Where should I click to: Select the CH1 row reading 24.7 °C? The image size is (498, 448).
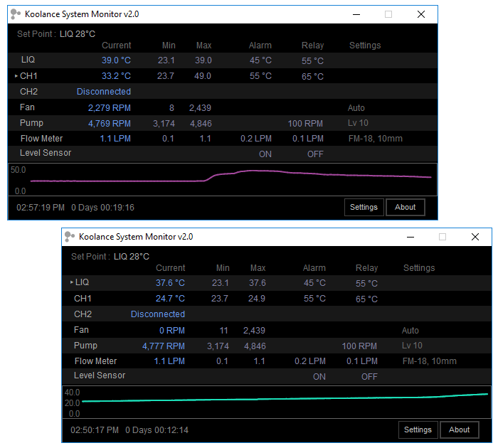pyautogui.click(x=83, y=299)
